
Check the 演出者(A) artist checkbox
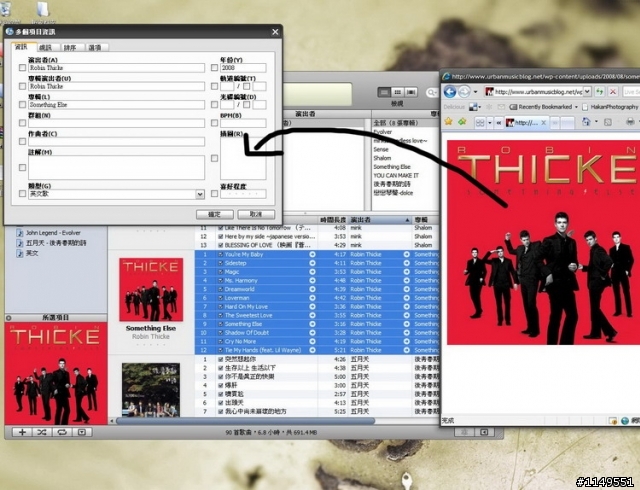pos(22,68)
